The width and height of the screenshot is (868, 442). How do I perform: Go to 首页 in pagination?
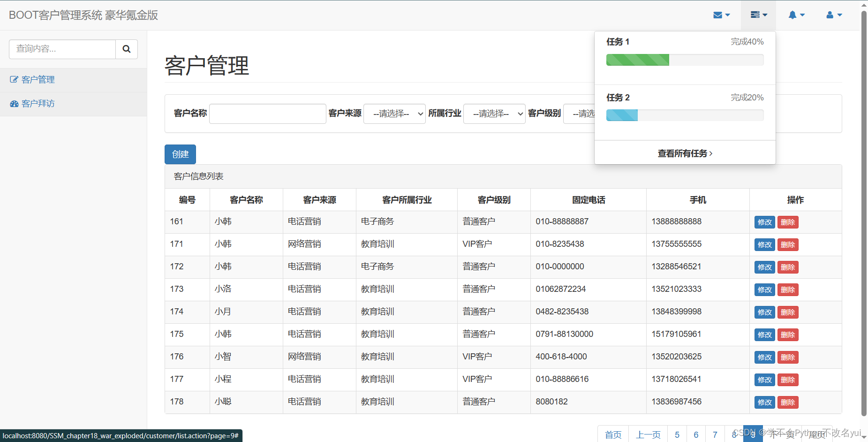[x=613, y=434]
